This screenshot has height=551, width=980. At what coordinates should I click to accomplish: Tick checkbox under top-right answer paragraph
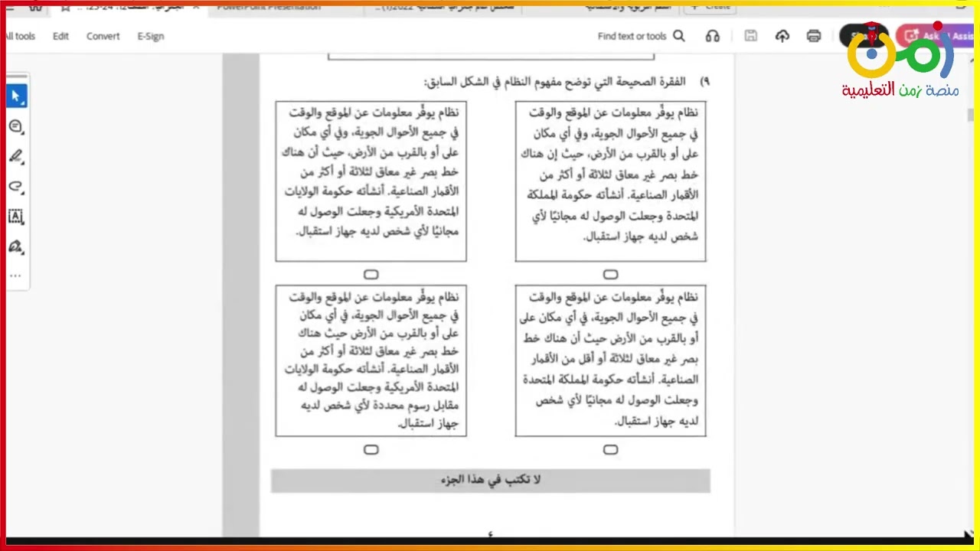point(610,274)
